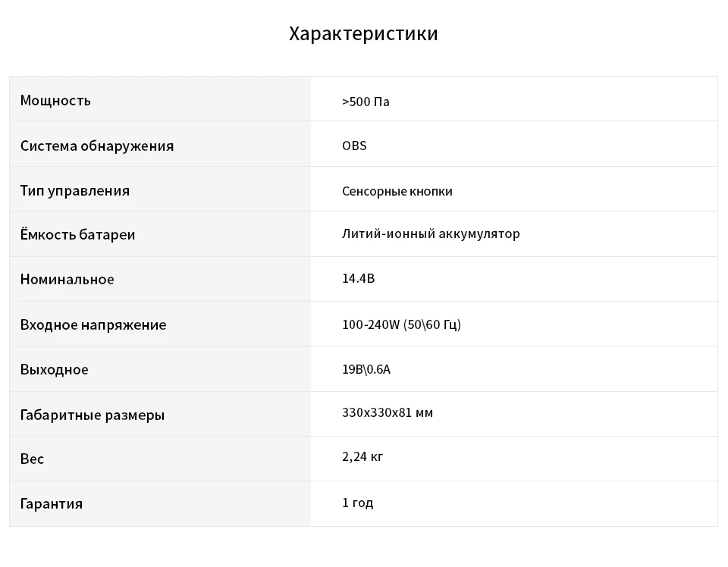
Task: Click the 100-240W (50\60 Гц) value
Action: (x=401, y=324)
